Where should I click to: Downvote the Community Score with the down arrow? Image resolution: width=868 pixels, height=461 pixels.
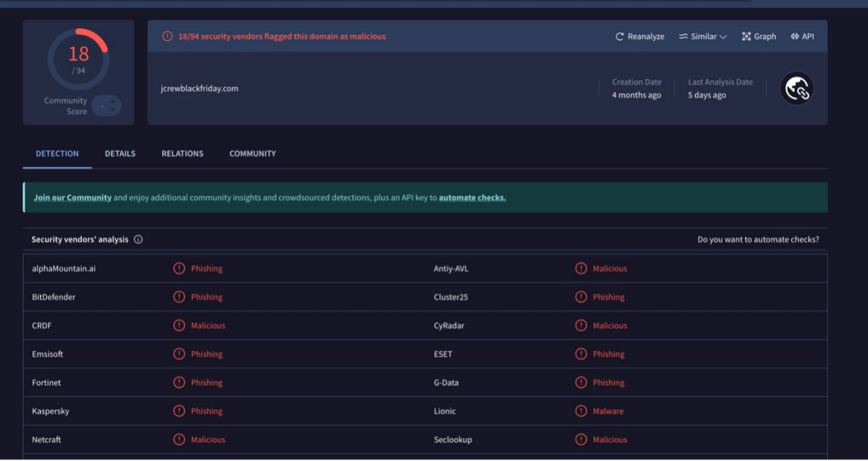pyautogui.click(x=113, y=109)
